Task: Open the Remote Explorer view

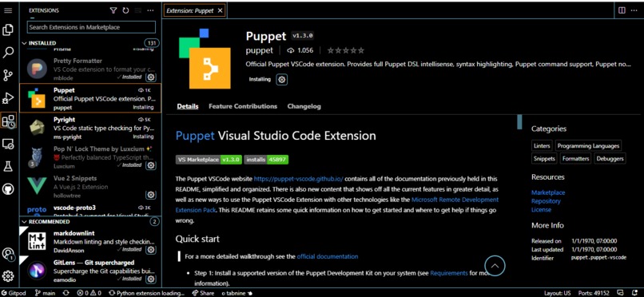Action: click(8, 144)
